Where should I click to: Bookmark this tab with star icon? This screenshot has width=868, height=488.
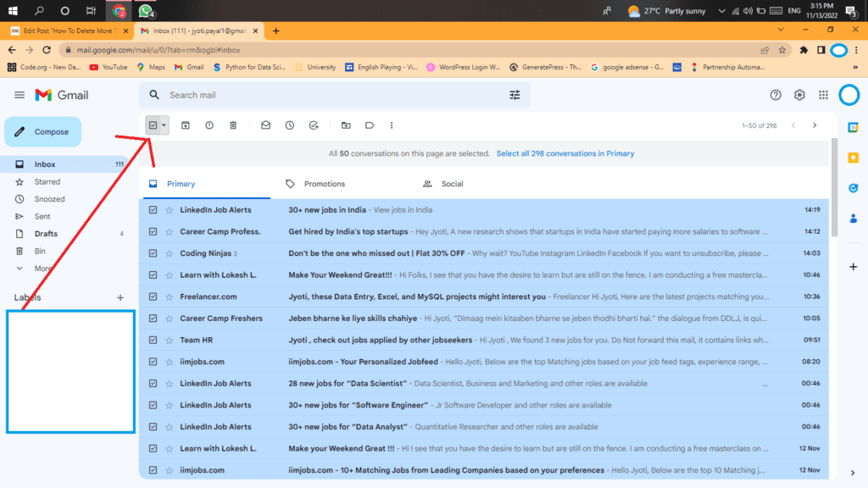click(x=782, y=50)
